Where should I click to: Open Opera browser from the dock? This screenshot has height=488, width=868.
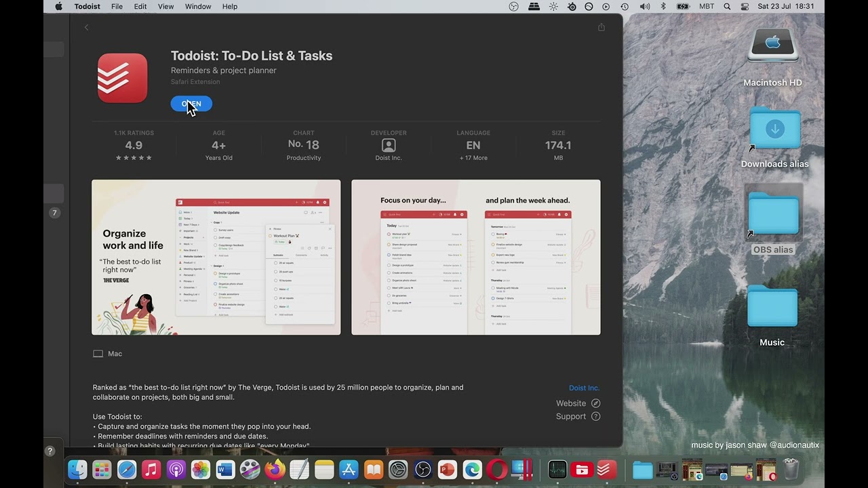(x=497, y=469)
